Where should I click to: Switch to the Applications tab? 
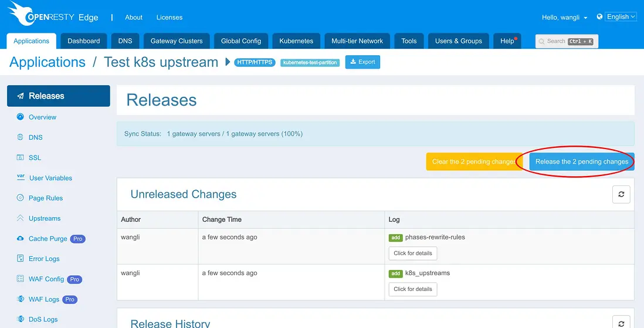point(32,41)
